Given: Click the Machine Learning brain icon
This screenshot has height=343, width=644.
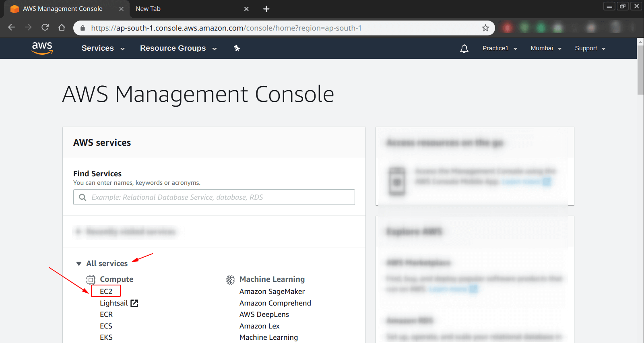Looking at the screenshot, I should (230, 279).
